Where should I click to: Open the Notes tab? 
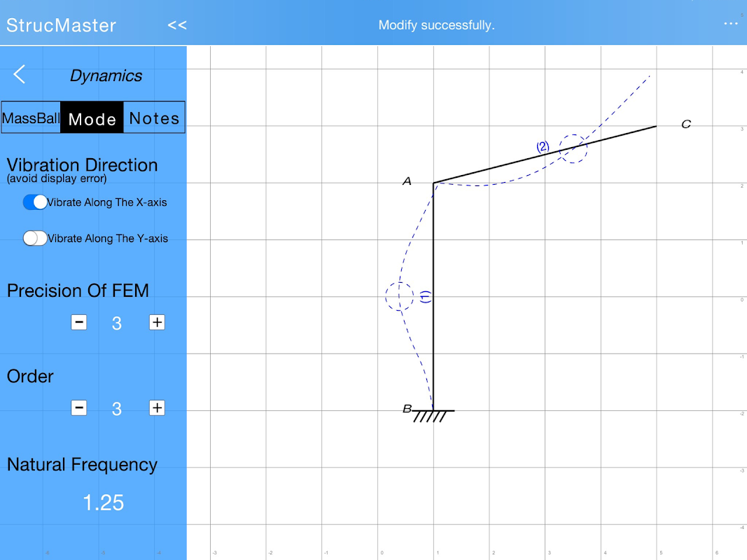tap(154, 118)
